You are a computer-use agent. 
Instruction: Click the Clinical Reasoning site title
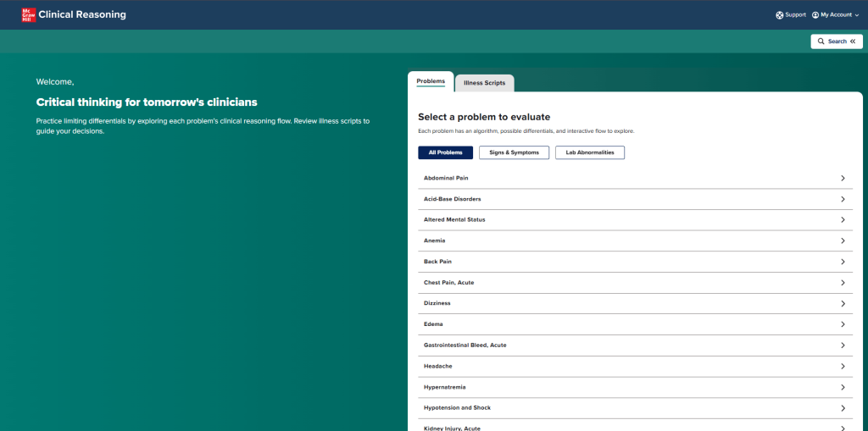coord(82,14)
